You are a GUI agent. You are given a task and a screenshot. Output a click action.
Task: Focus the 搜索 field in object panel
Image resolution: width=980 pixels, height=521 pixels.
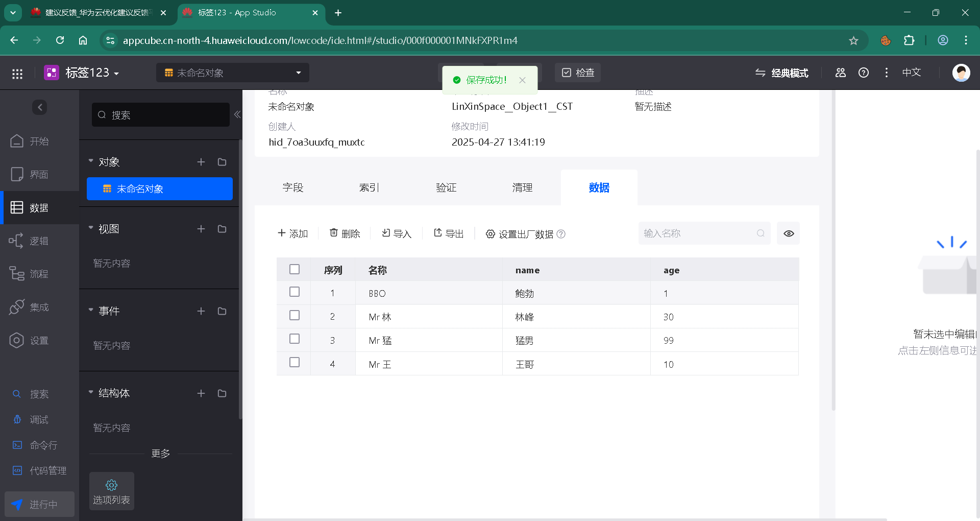(x=161, y=115)
